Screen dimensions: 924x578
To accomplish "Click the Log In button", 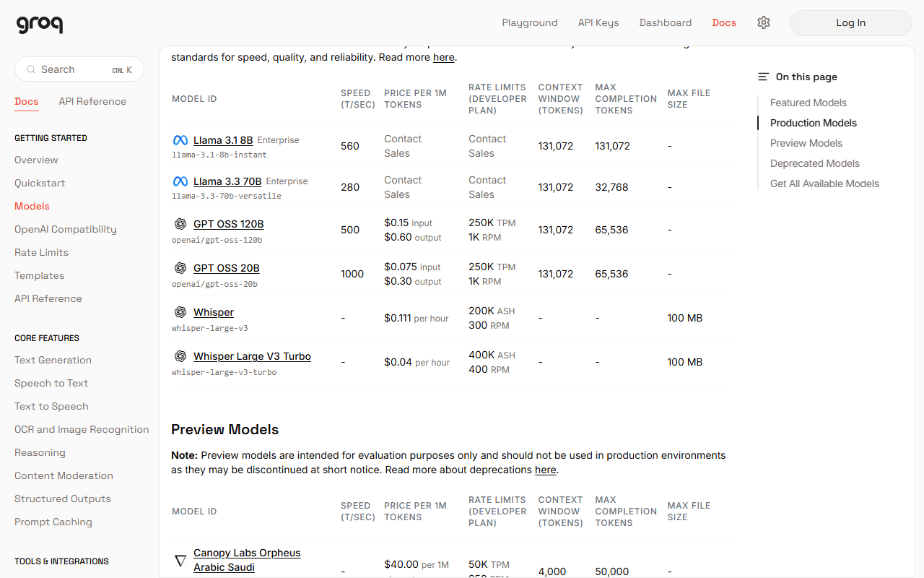I will tap(851, 23).
